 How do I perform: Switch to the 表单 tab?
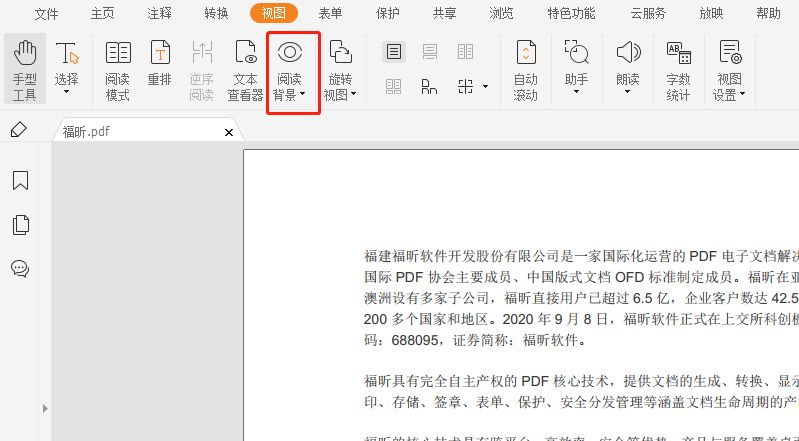pos(330,14)
